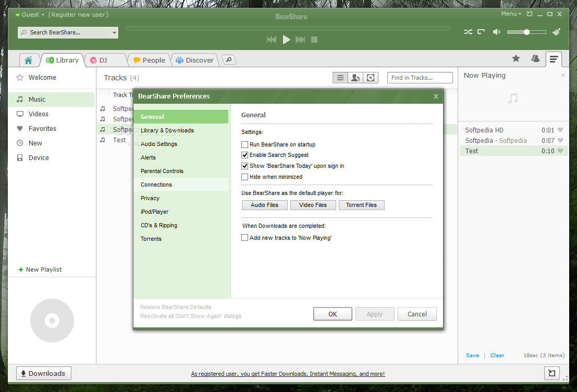Image resolution: width=577 pixels, height=392 pixels.
Task: Click Save in Now Playing
Action: point(472,355)
